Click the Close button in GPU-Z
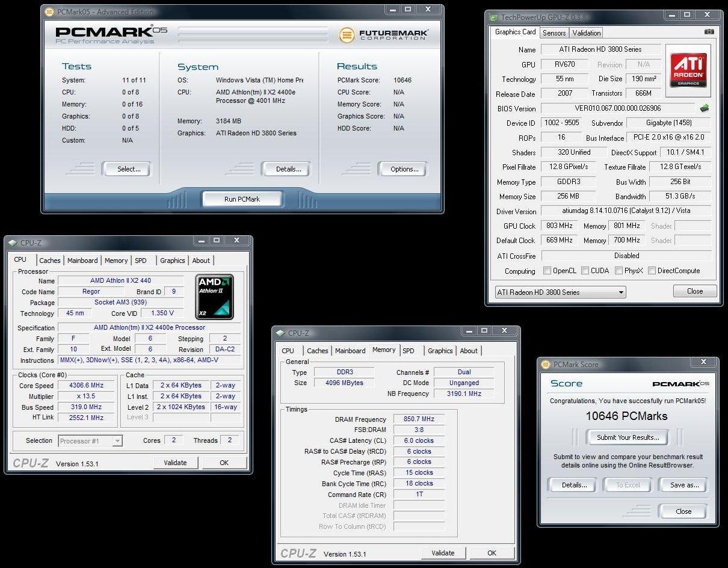The image size is (728, 568). [695, 291]
